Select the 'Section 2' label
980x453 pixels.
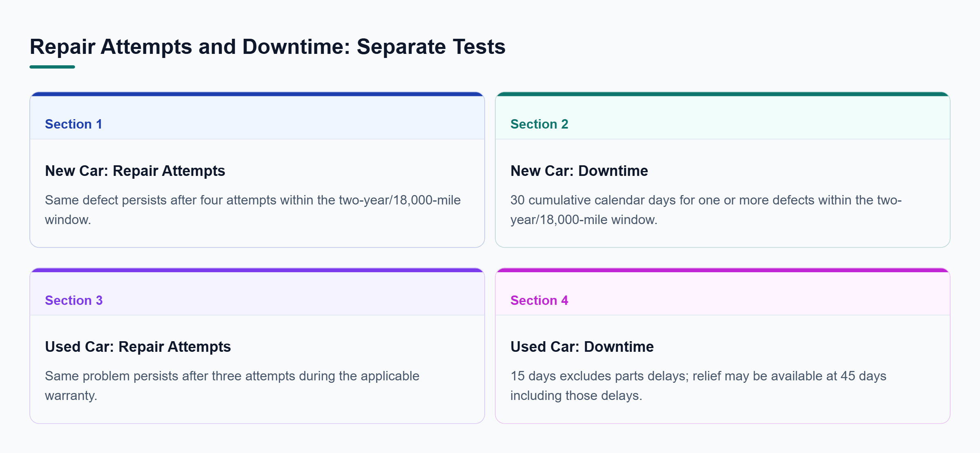pos(539,124)
